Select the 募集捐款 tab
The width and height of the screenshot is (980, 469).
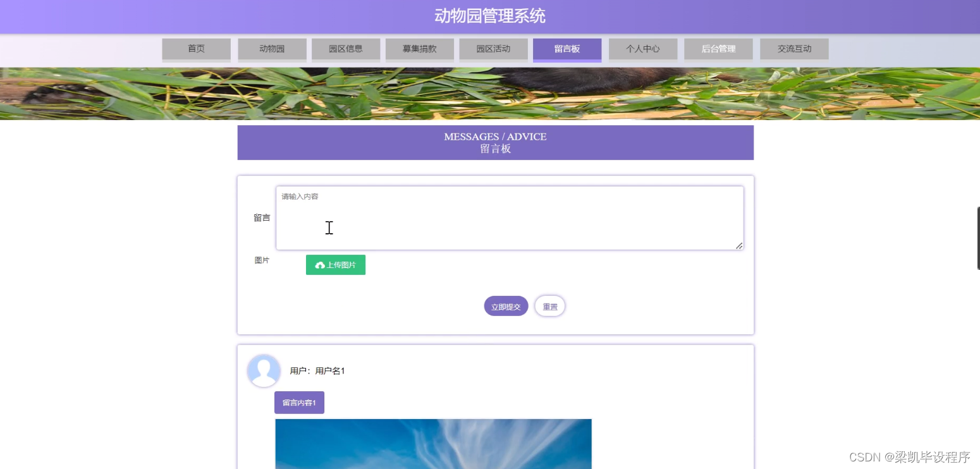point(420,49)
